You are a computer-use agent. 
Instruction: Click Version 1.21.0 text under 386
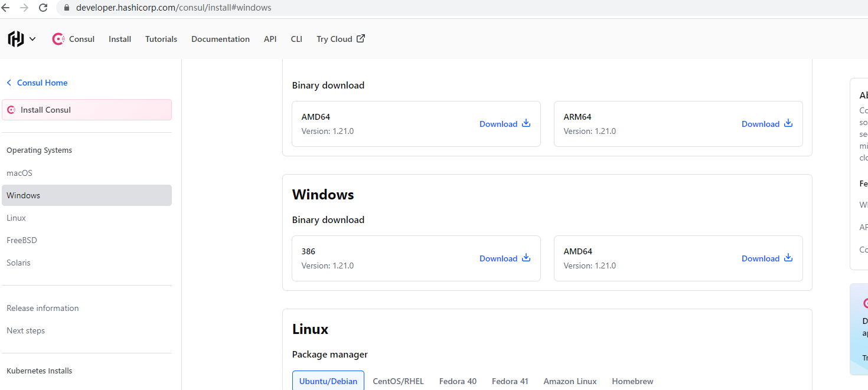pos(327,266)
